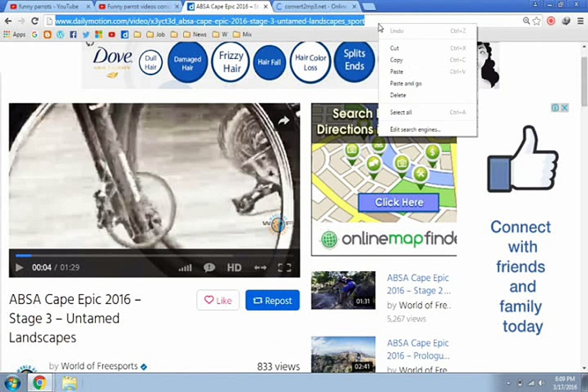Open the YouTube bookmark on the bookmarks bar

[x=112, y=34]
